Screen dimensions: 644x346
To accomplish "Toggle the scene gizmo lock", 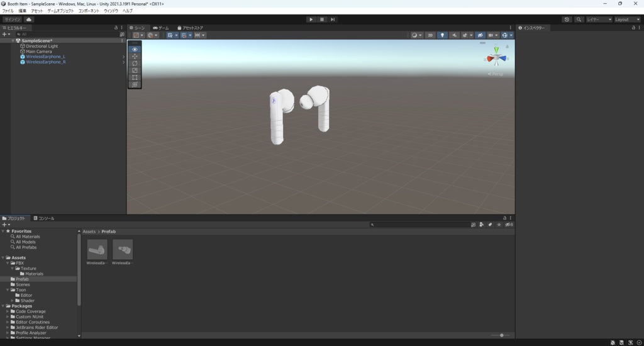I will click(508, 47).
